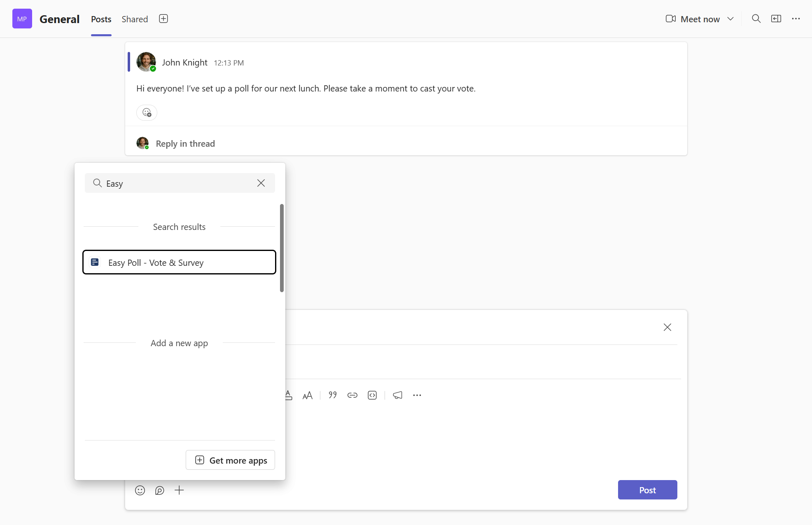Click the 12:13 PM timestamp
Image resolution: width=812 pixels, height=525 pixels.
229,63
